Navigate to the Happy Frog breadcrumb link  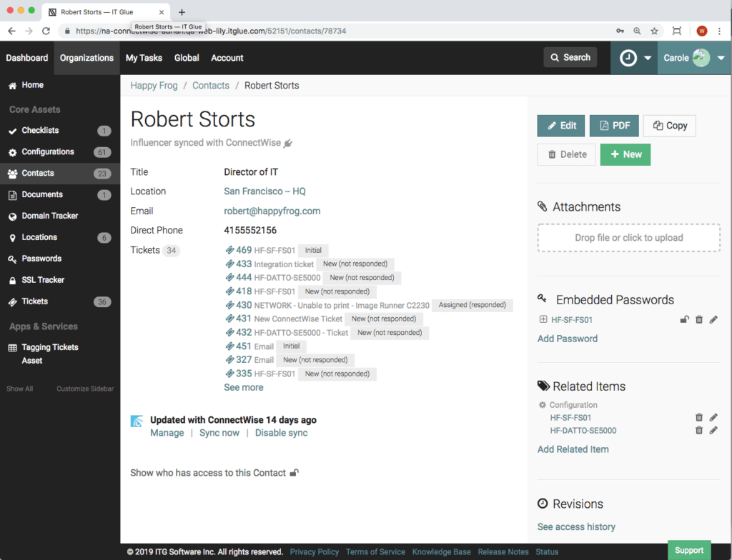tap(154, 85)
